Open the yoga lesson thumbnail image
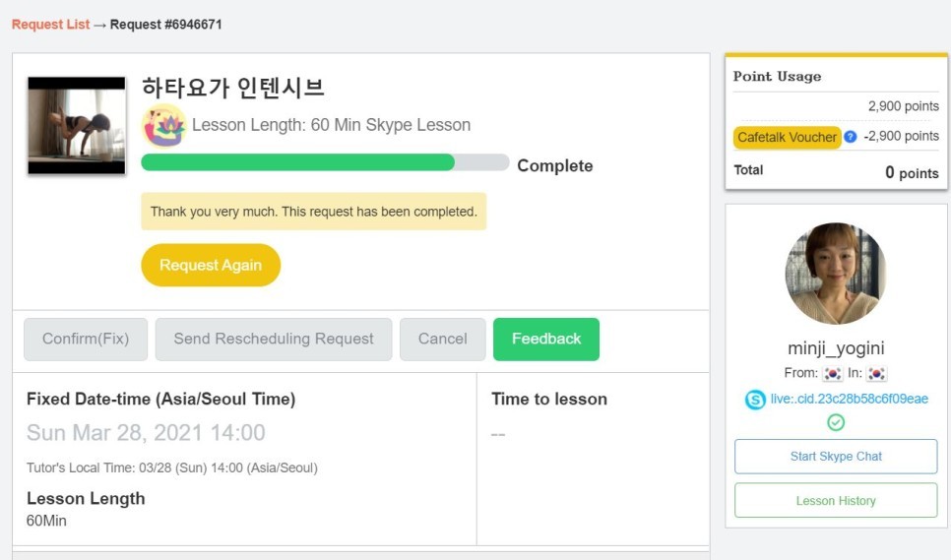This screenshot has width=951, height=560. coord(77,126)
